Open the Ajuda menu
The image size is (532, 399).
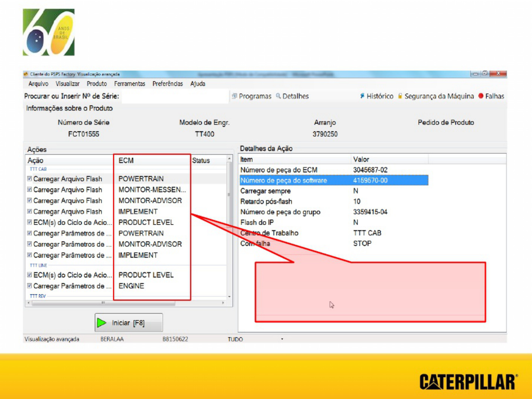(x=198, y=84)
